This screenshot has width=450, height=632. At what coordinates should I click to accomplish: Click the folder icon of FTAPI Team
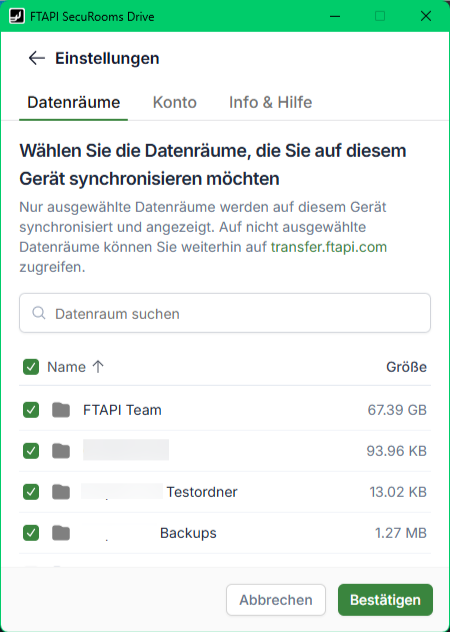tap(61, 410)
